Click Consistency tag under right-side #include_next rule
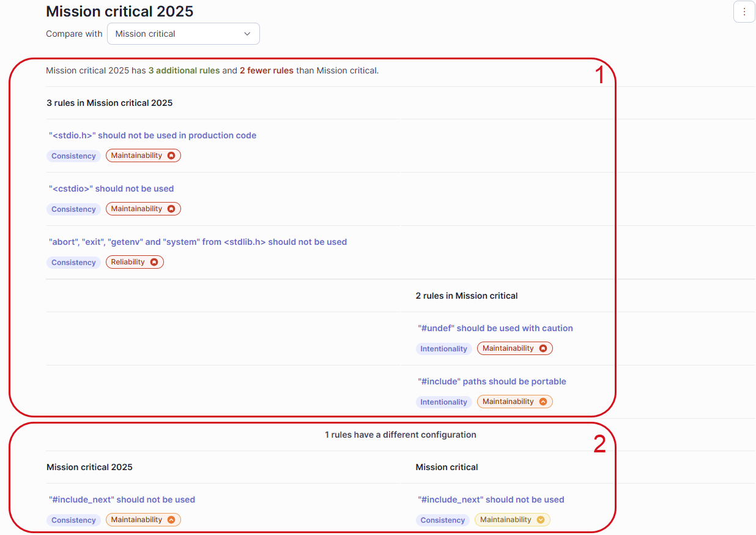 443,520
